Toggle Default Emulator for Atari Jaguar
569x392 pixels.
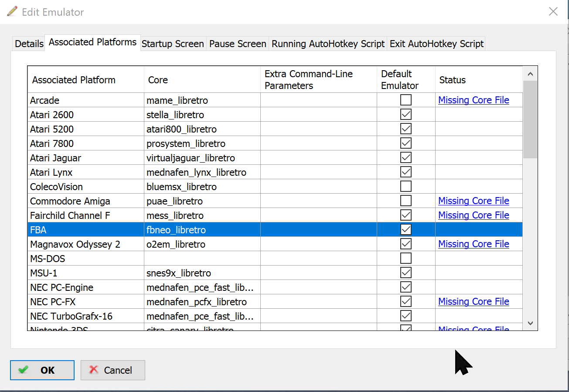coord(406,157)
